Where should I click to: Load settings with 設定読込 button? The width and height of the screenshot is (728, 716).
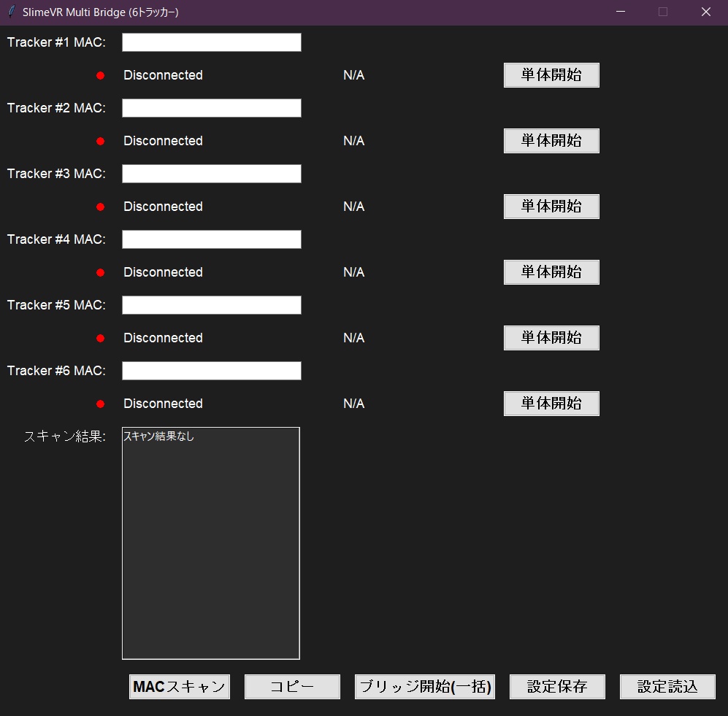point(667,687)
